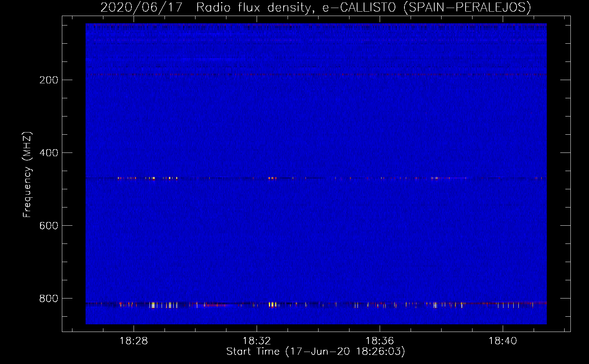
Task: Select the 800 frequency tick label
Action: (x=49, y=298)
